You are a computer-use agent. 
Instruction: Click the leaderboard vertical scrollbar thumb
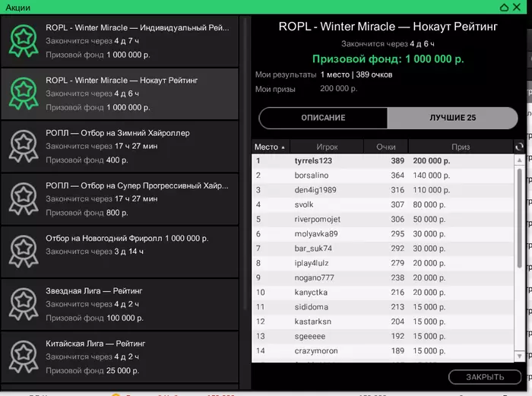(x=519, y=218)
